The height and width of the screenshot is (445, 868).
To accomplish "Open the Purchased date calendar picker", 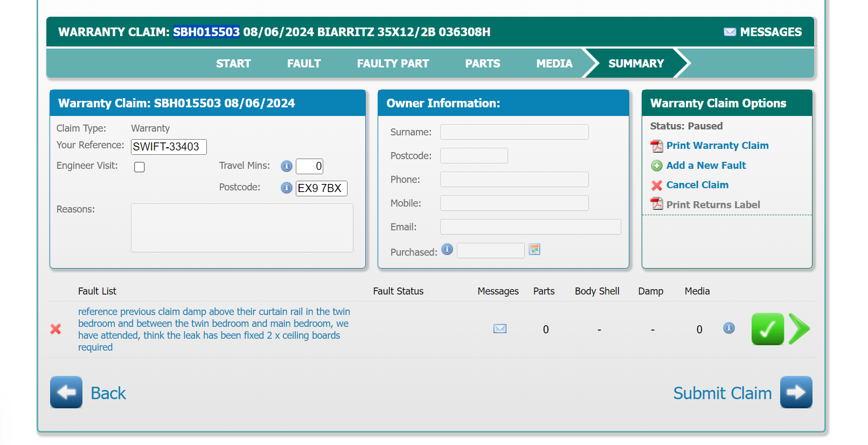I will [534, 249].
